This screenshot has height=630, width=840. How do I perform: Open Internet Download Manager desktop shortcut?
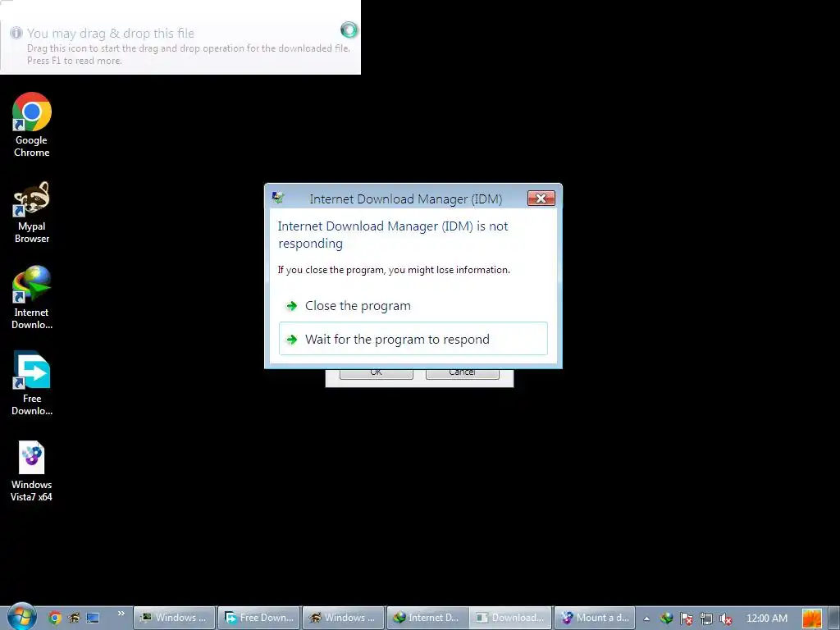click(32, 297)
